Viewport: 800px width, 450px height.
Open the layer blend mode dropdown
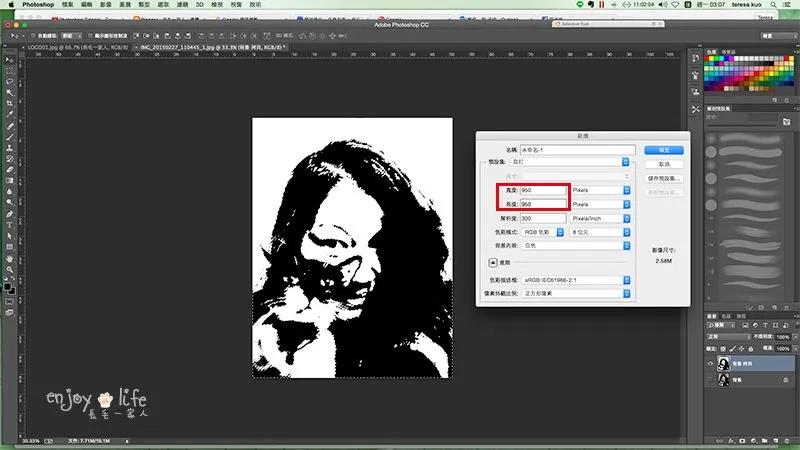[728, 337]
